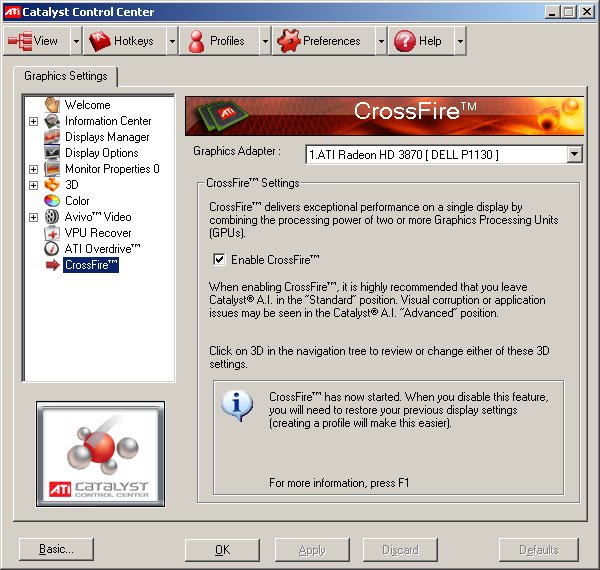The height and width of the screenshot is (570, 600).
Task: Open the Profiles menu label
Action: [227, 41]
